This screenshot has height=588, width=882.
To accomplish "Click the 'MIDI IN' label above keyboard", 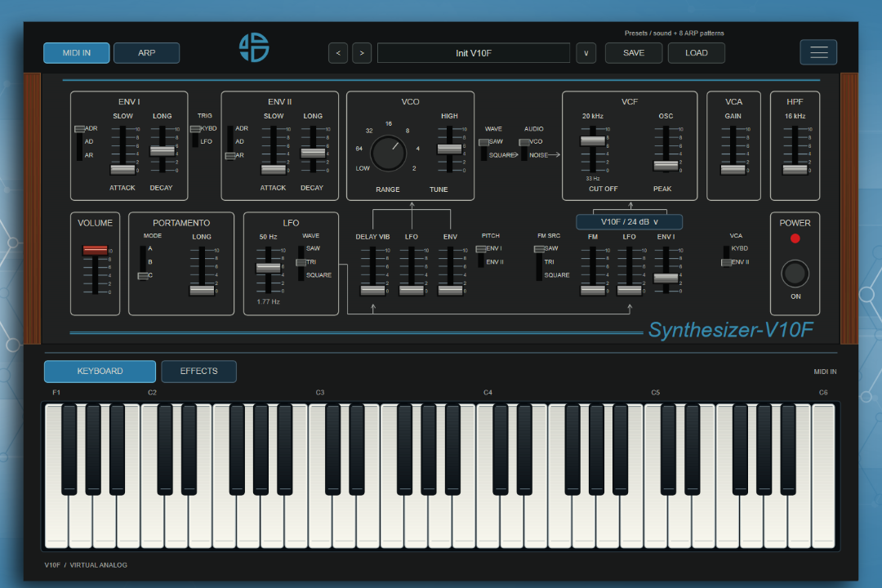I will pos(825,372).
